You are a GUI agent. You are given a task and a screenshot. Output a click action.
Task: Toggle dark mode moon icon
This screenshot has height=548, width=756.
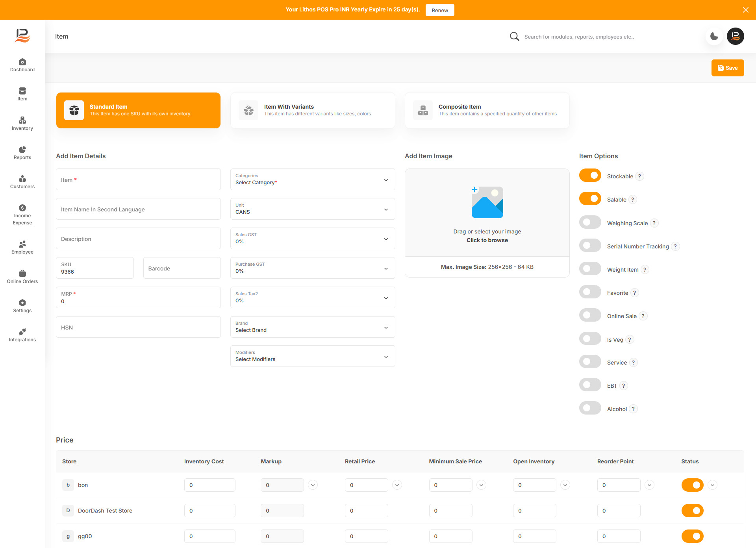(714, 37)
